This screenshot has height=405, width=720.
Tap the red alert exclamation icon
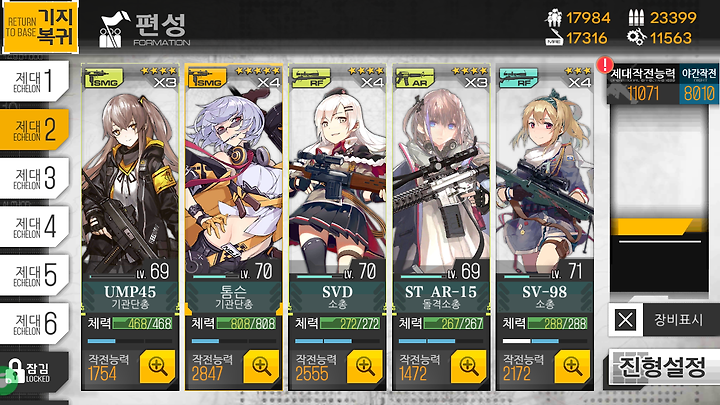click(605, 64)
